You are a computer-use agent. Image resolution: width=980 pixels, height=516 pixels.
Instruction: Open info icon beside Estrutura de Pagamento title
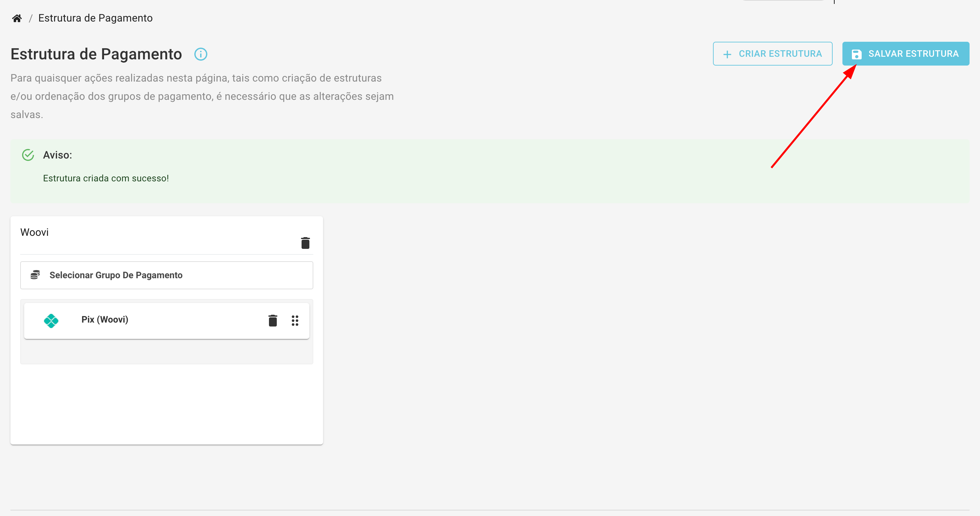click(200, 54)
